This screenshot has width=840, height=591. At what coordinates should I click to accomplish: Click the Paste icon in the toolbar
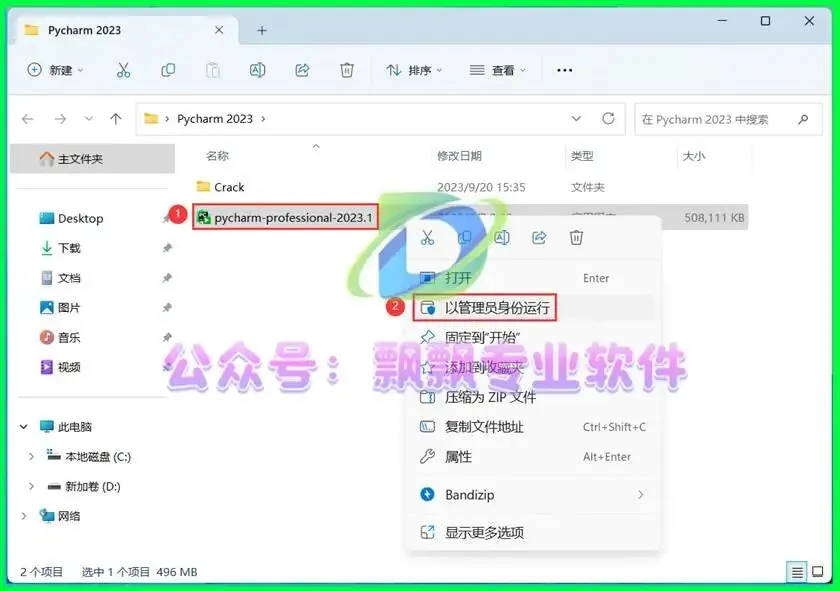[213, 70]
